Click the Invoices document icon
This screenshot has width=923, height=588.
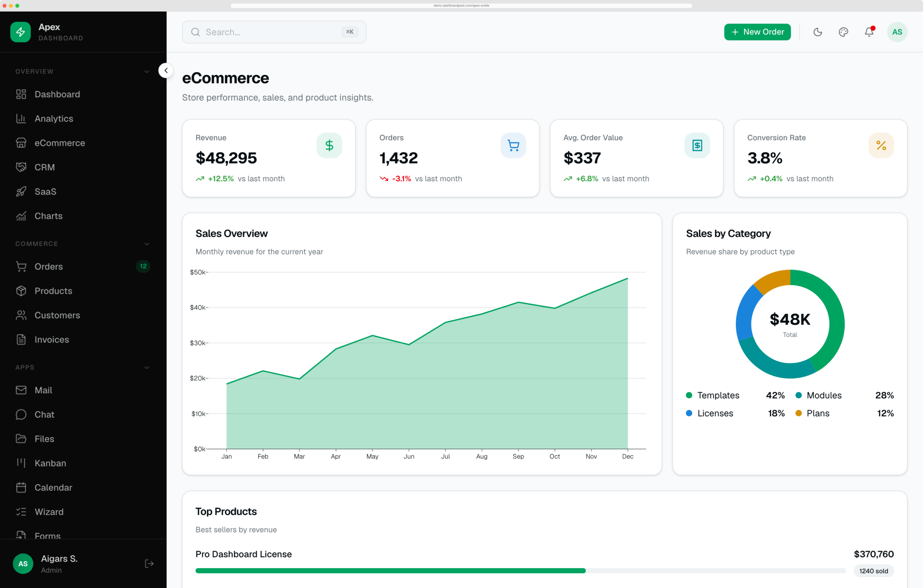(21, 340)
